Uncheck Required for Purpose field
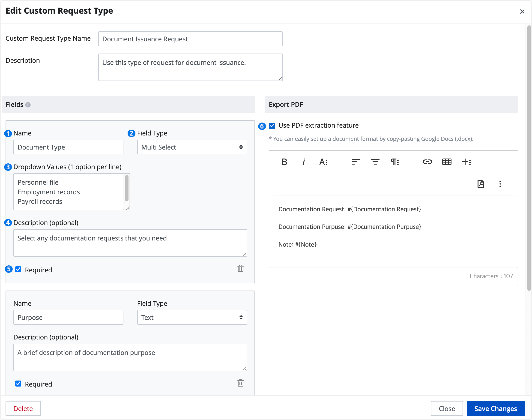This screenshot has height=420, width=532. [18, 384]
